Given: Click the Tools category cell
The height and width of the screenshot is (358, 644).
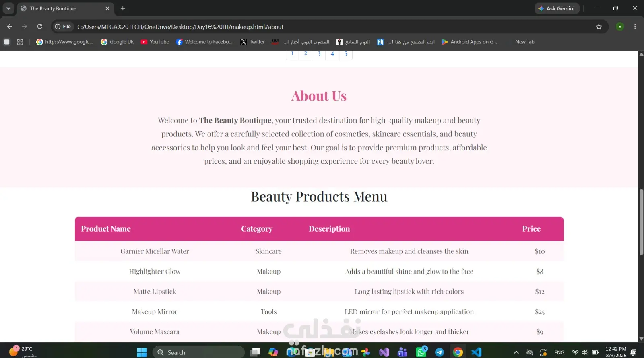Looking at the screenshot, I should pos(268,312).
